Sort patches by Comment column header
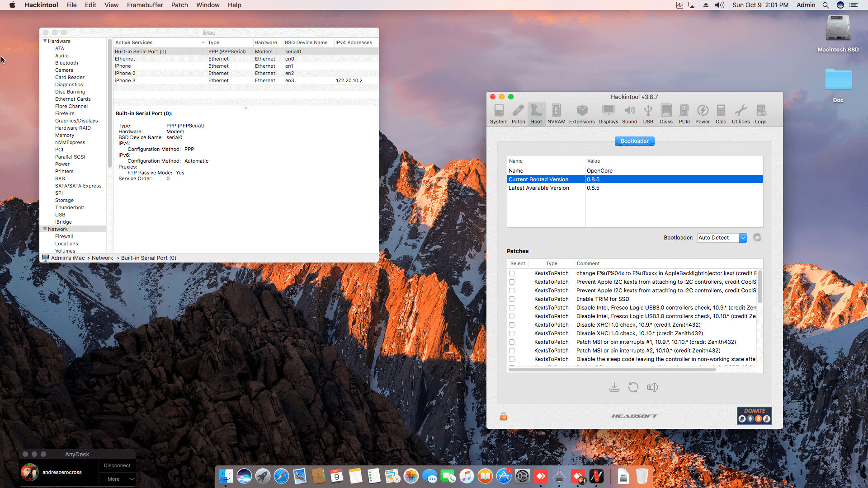Viewport: 868px width, 488px height. tap(669, 263)
